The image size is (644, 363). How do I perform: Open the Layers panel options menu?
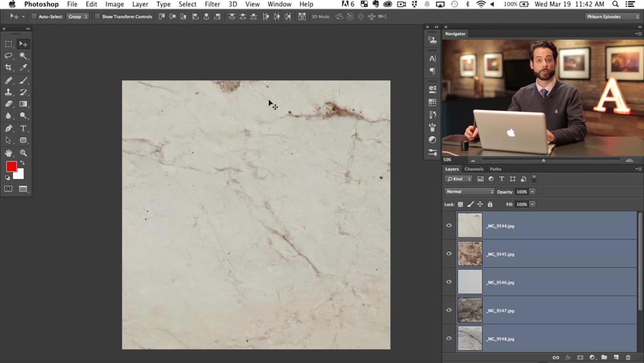click(x=638, y=169)
